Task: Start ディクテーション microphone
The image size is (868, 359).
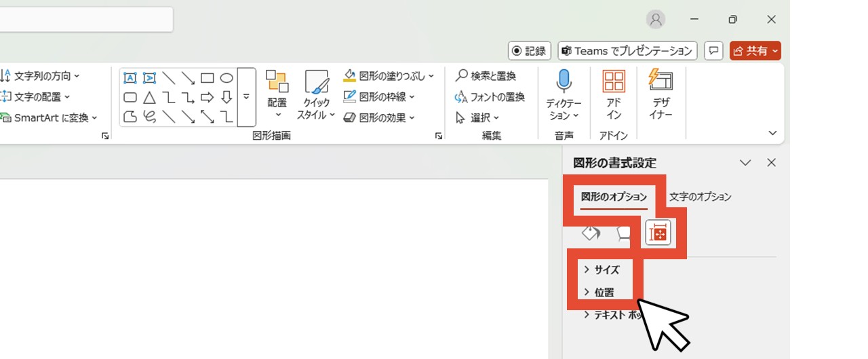Action: 564,95
